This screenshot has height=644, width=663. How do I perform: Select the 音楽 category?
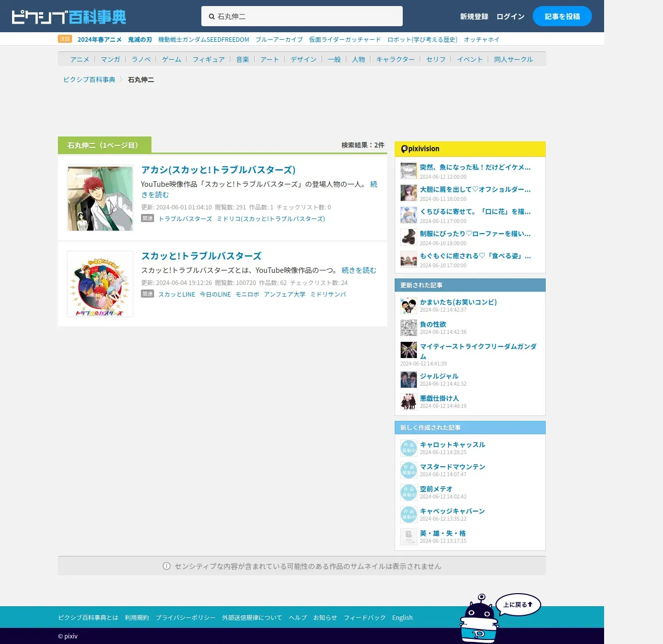(243, 59)
